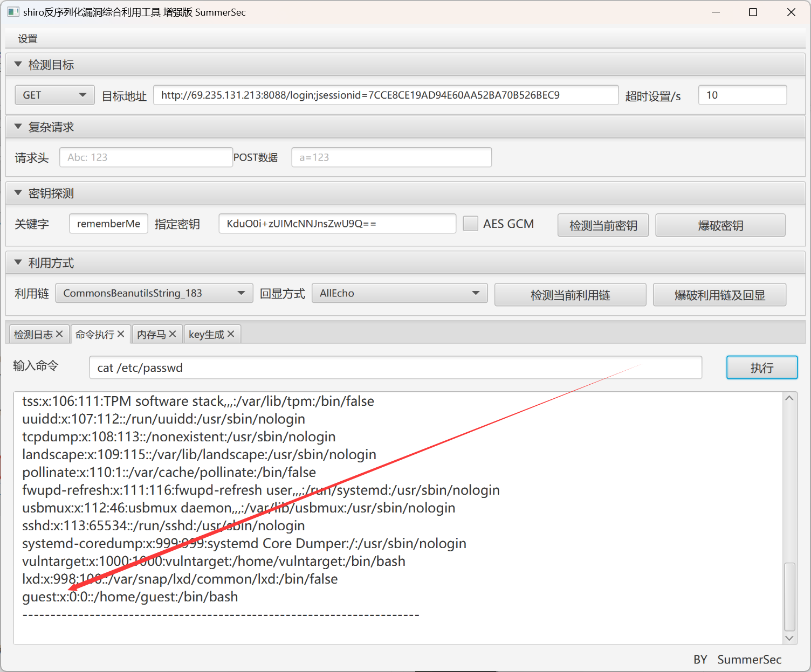
Task: Click the 指定密钥 key input field
Action: [x=338, y=224]
